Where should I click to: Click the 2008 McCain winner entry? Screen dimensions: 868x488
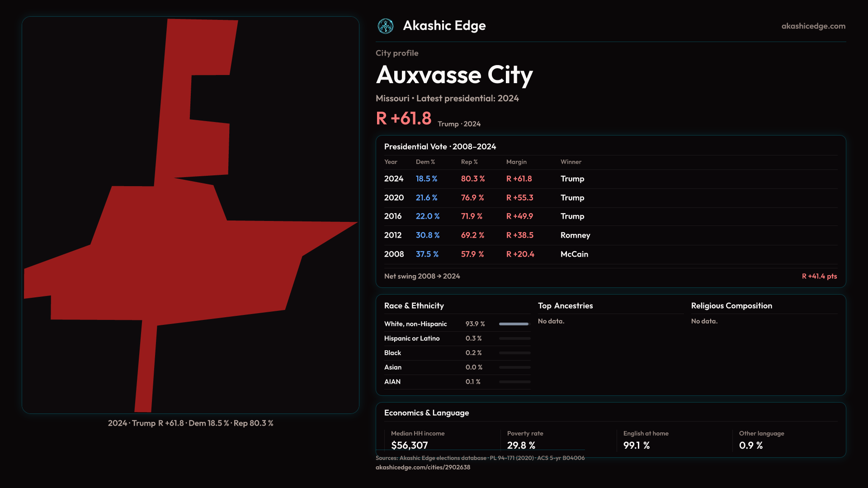pyautogui.click(x=574, y=254)
